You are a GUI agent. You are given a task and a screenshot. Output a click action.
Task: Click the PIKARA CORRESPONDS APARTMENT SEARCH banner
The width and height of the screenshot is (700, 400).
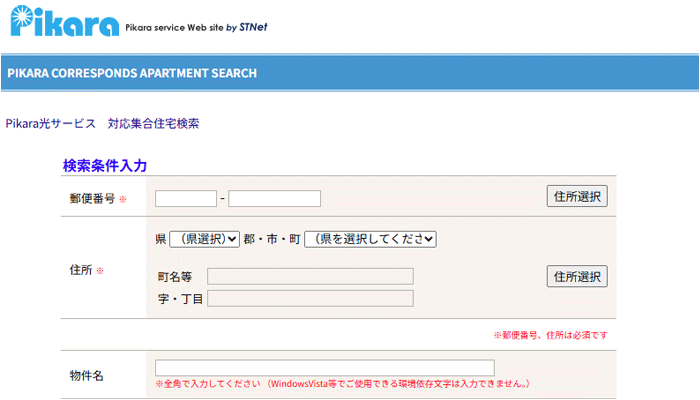tap(132, 73)
